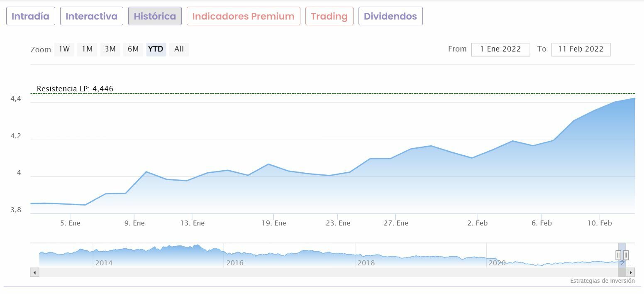Screen dimensions: 644x294
Task: Show the Dividendos tab
Action: click(x=390, y=16)
